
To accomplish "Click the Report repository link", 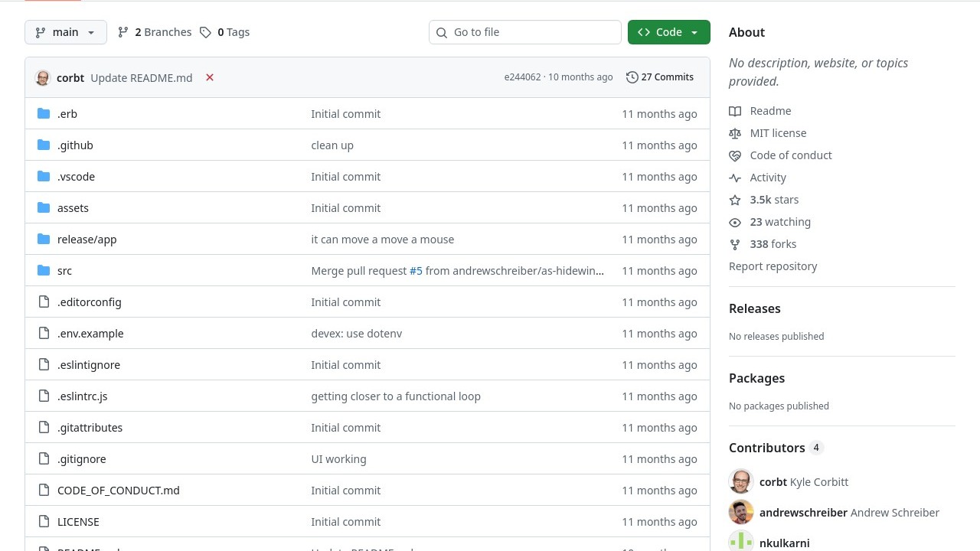I will click(x=773, y=266).
